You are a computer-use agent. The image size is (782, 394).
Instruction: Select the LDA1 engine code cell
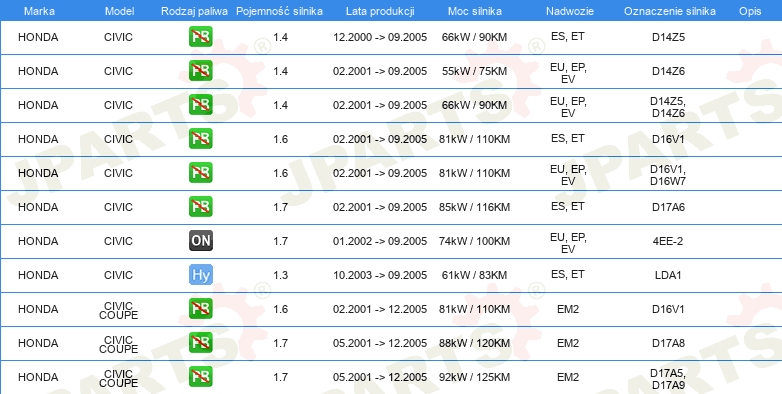click(668, 275)
